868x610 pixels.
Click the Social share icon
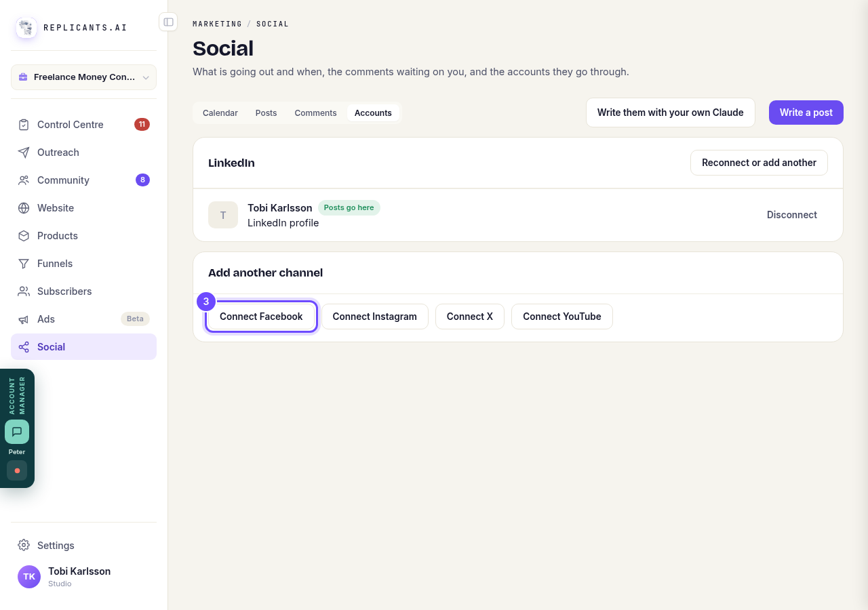pyautogui.click(x=24, y=347)
